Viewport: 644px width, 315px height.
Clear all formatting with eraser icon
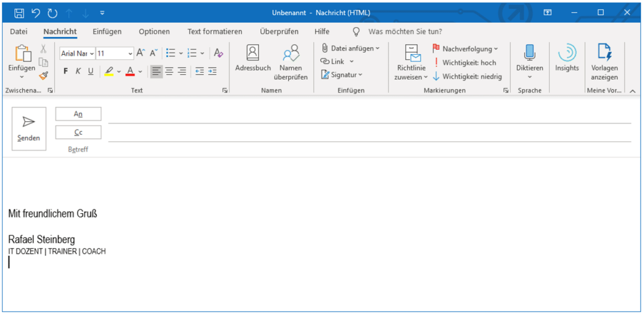point(218,53)
